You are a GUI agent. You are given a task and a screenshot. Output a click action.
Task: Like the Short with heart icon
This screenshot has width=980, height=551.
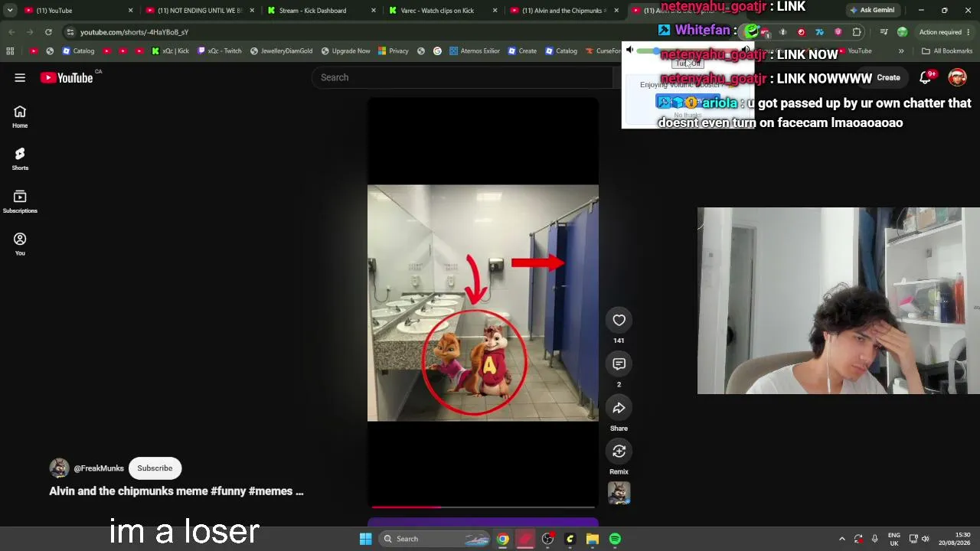pyautogui.click(x=619, y=320)
